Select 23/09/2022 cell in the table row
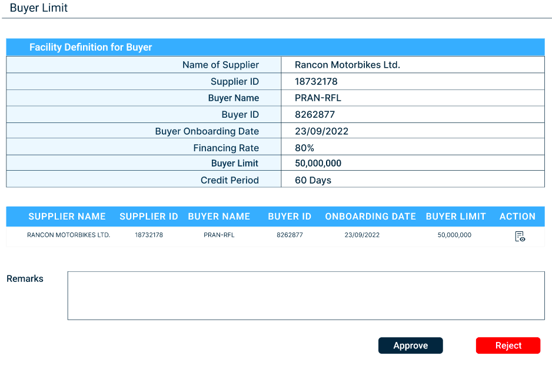The image size is (552, 392). click(362, 235)
